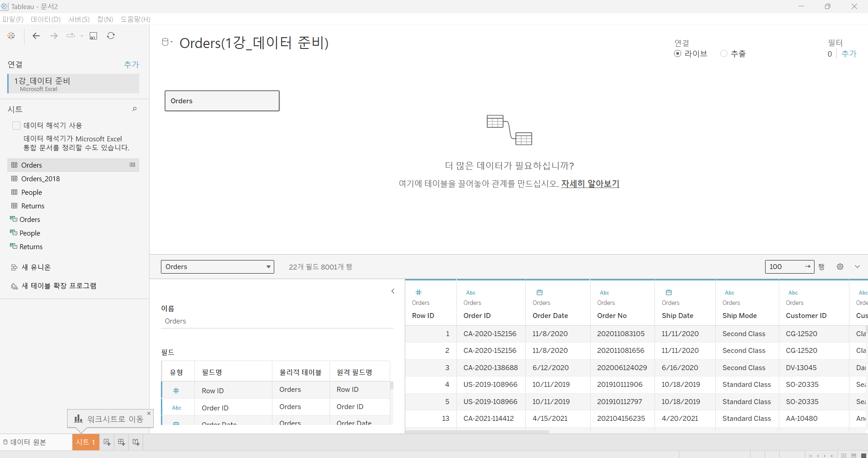The width and height of the screenshot is (868, 458).
Task: Add a connection via 추가 next to 연결
Action: point(131,64)
